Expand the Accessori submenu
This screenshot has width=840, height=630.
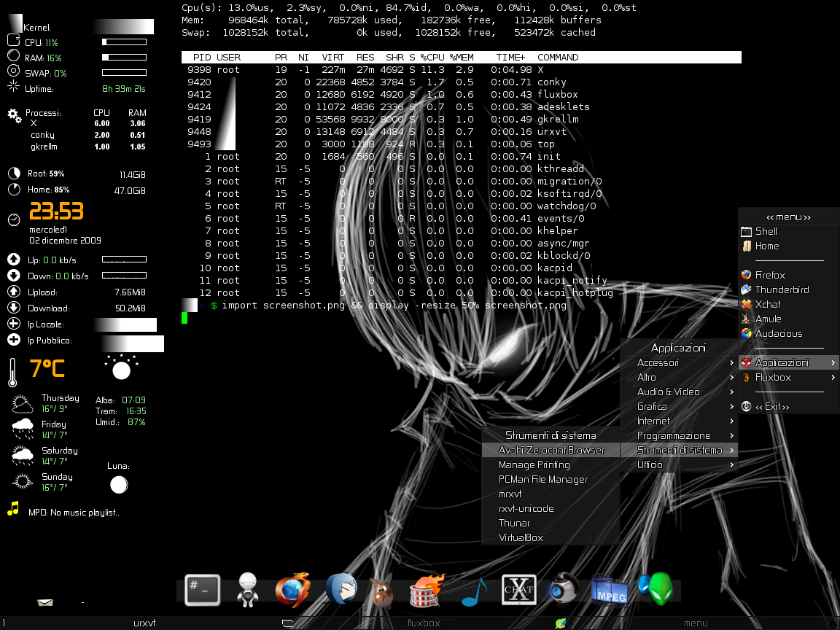[680, 362]
